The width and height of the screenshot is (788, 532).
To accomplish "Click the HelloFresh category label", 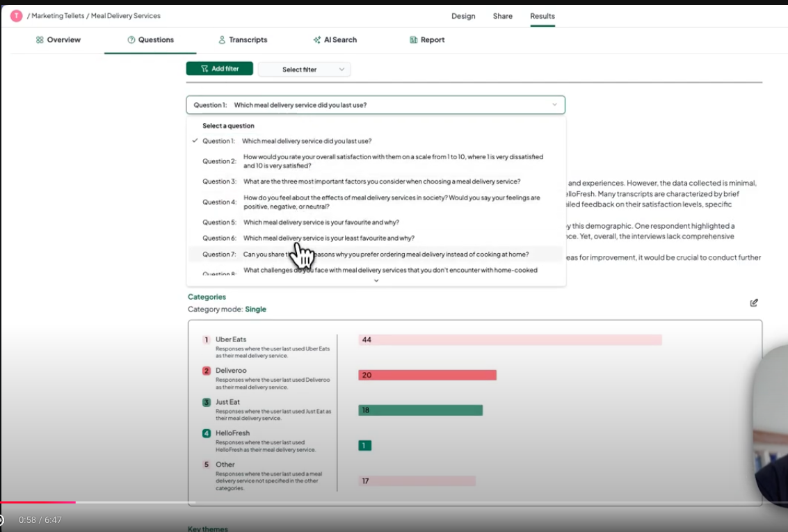I will click(232, 433).
